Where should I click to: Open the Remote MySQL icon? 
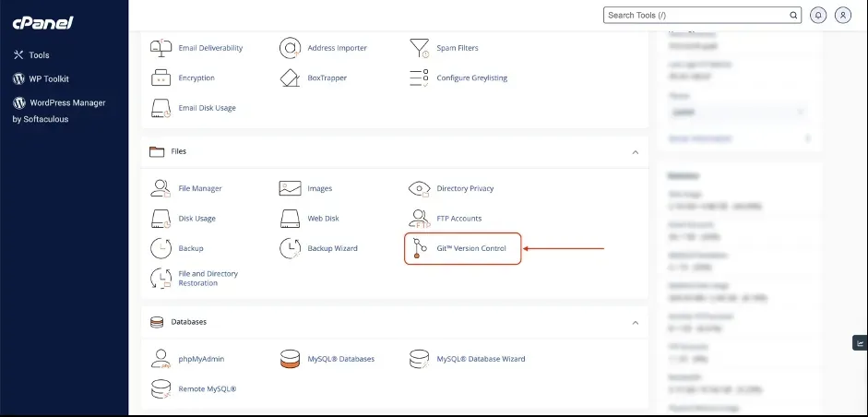pyautogui.click(x=161, y=388)
